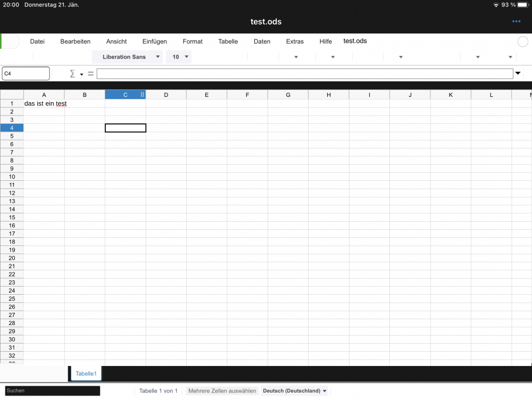Open the Extras menu
532x399 pixels.
(x=295, y=41)
